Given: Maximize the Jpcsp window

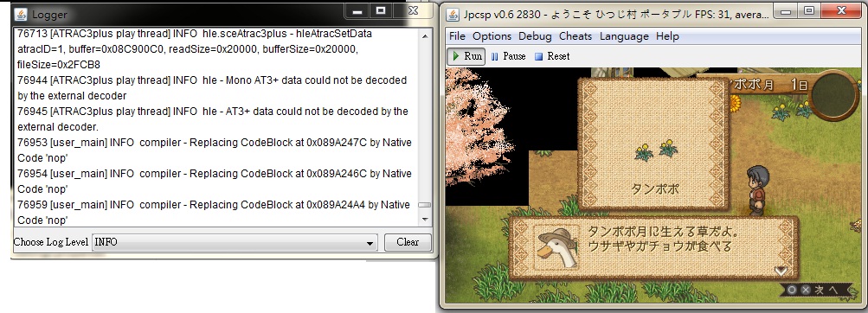Looking at the screenshot, I should pyautogui.click(x=809, y=11).
